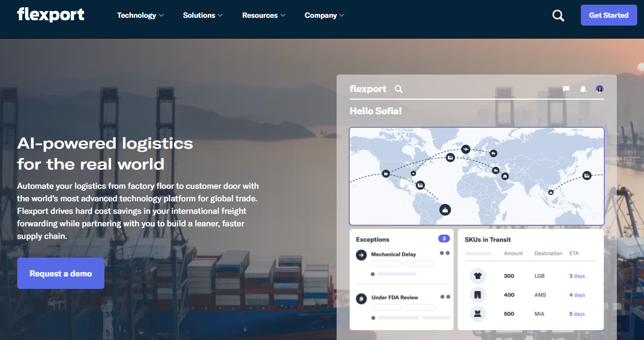Click the search icon in dashboard preview
644x340 pixels.
tap(399, 89)
